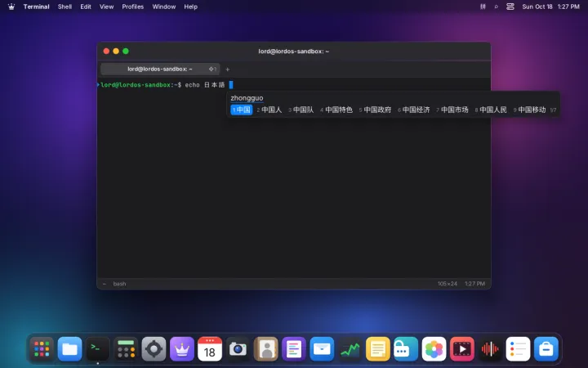The width and height of the screenshot is (588, 368).
Task: Open the Calendar icon showing 18
Action: [x=210, y=349]
